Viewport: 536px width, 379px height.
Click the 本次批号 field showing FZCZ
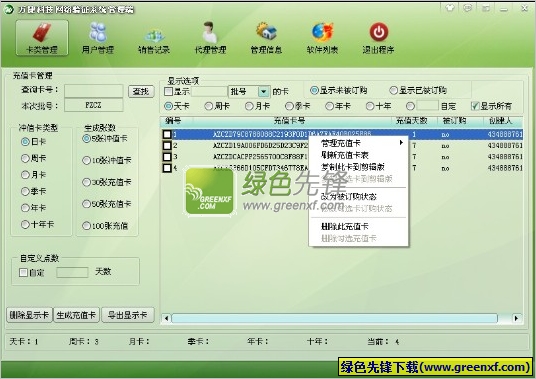[x=94, y=105]
